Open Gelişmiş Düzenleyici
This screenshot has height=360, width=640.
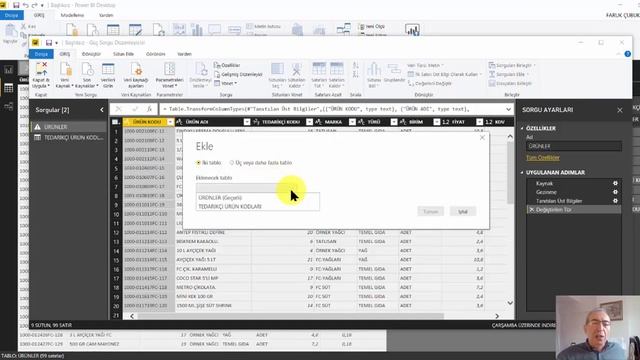click(238, 74)
